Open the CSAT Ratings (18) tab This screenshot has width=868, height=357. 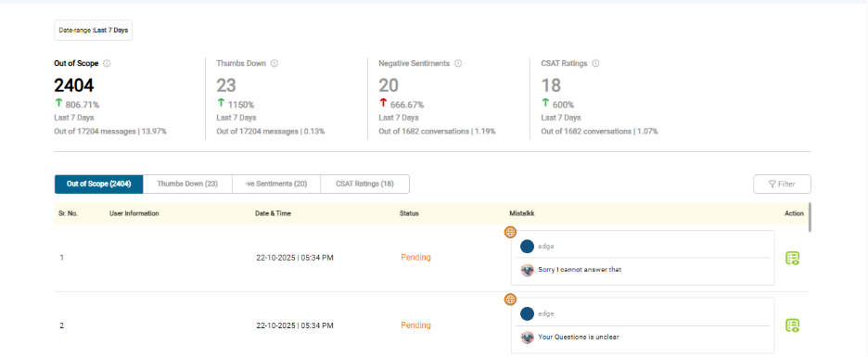pyautogui.click(x=364, y=185)
